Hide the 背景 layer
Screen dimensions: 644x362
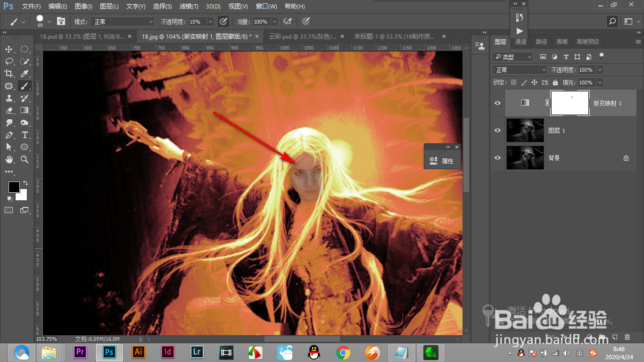[x=497, y=158]
